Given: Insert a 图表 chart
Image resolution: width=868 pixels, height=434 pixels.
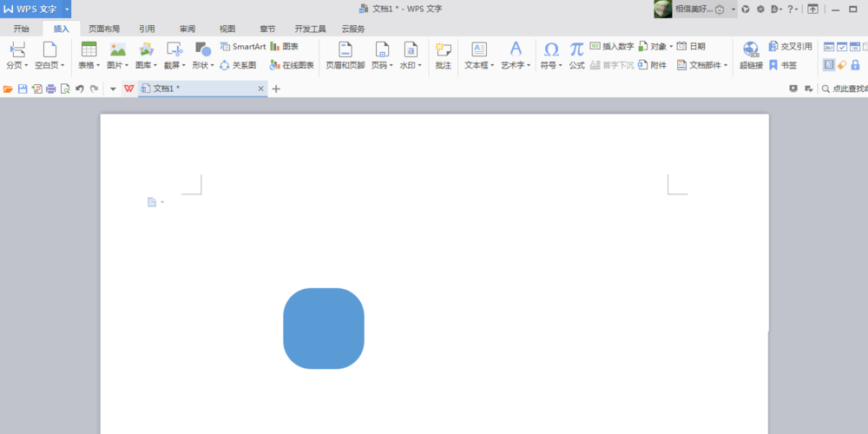Looking at the screenshot, I should tap(285, 47).
